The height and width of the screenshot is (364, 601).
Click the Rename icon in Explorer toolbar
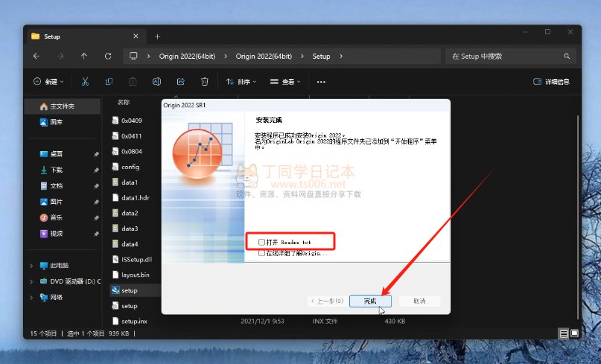point(156,82)
